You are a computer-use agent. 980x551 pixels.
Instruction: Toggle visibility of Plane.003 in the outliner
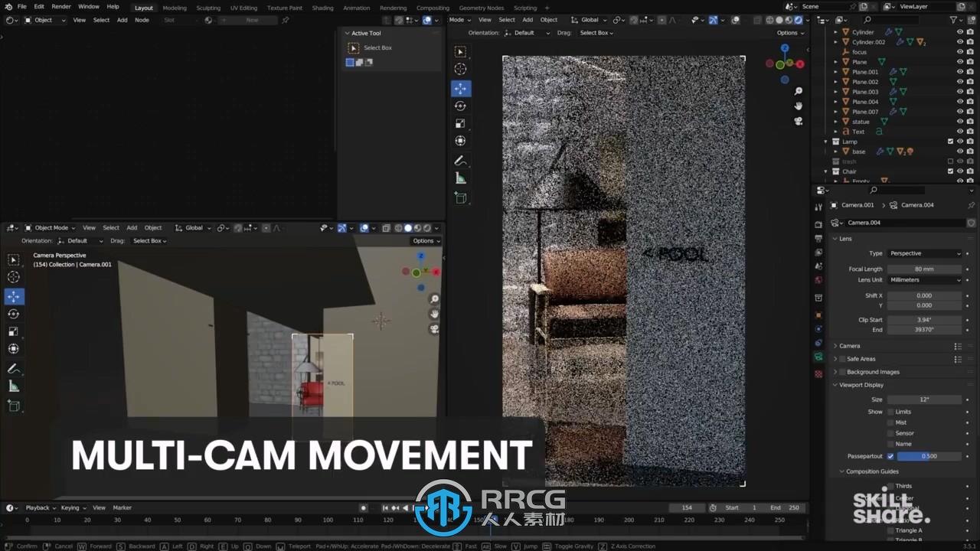click(x=960, y=92)
